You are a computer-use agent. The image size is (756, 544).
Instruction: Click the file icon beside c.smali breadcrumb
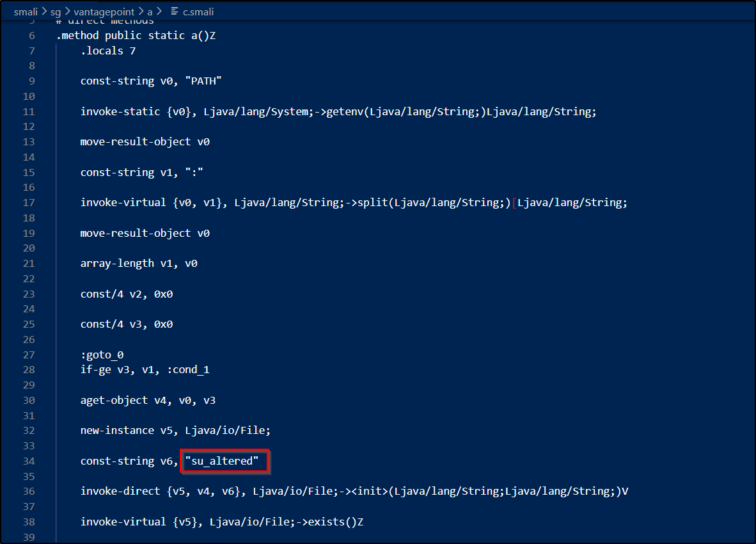(x=174, y=12)
